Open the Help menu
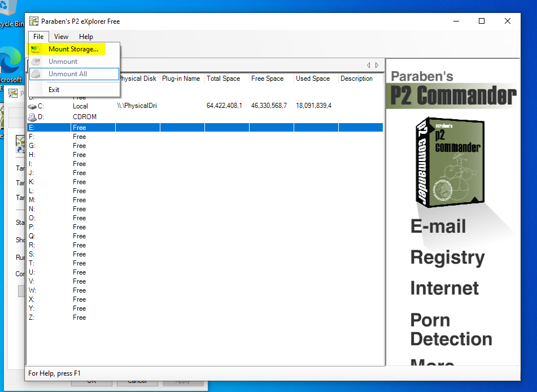Image resolution: width=537 pixels, height=392 pixels. click(x=86, y=37)
